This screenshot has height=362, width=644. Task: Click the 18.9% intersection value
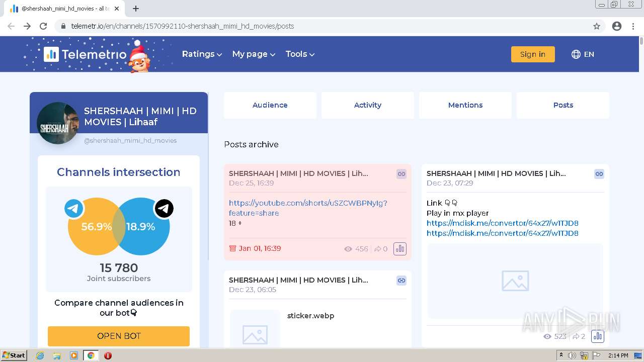[140, 227]
